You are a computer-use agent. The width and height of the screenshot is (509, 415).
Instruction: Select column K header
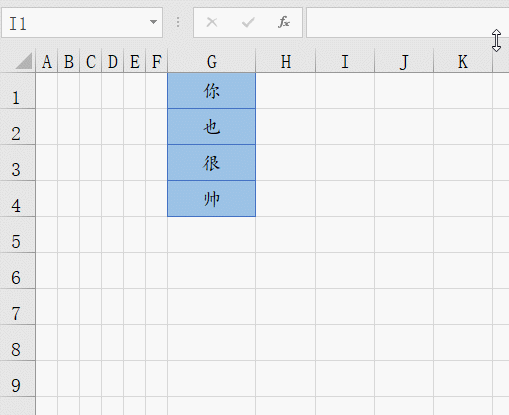[463, 61]
